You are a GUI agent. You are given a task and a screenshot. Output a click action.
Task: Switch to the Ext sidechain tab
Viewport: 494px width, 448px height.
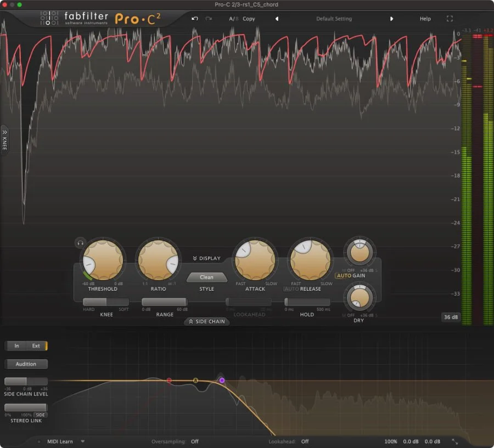tap(37, 346)
